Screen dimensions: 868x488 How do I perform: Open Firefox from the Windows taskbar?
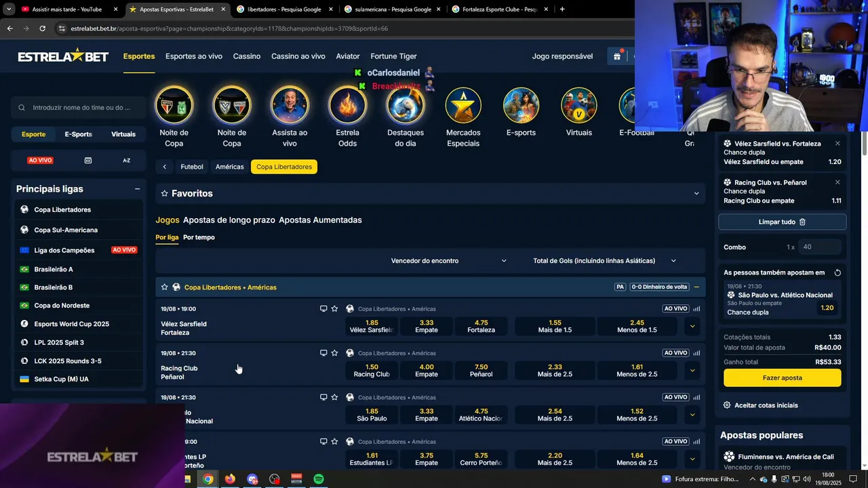point(230,479)
